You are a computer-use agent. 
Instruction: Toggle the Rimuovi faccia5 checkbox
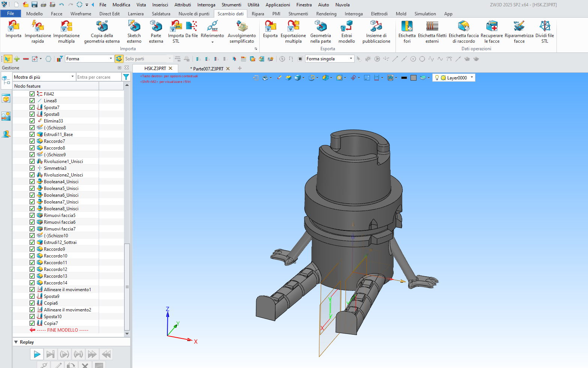[32, 215]
